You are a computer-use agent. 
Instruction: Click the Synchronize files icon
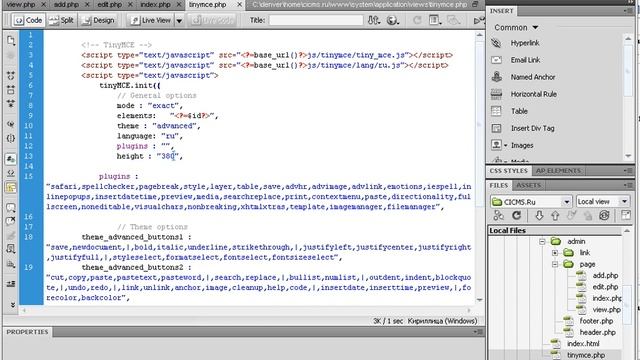click(604, 216)
